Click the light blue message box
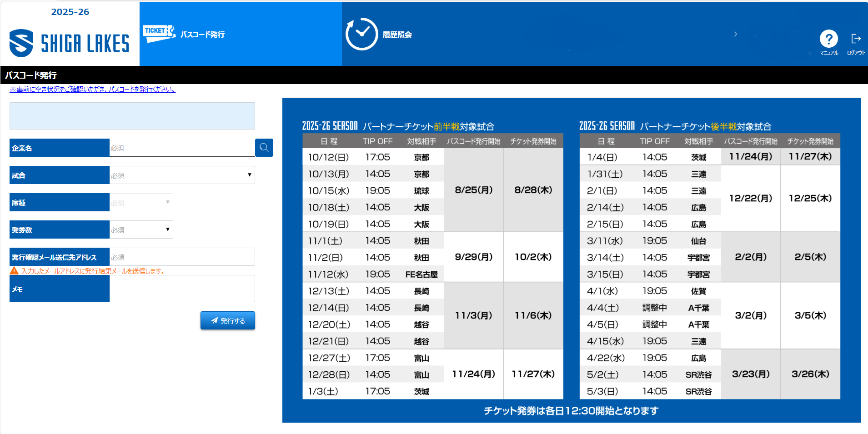Image resolution: width=868 pixels, height=434 pixels. click(x=132, y=116)
